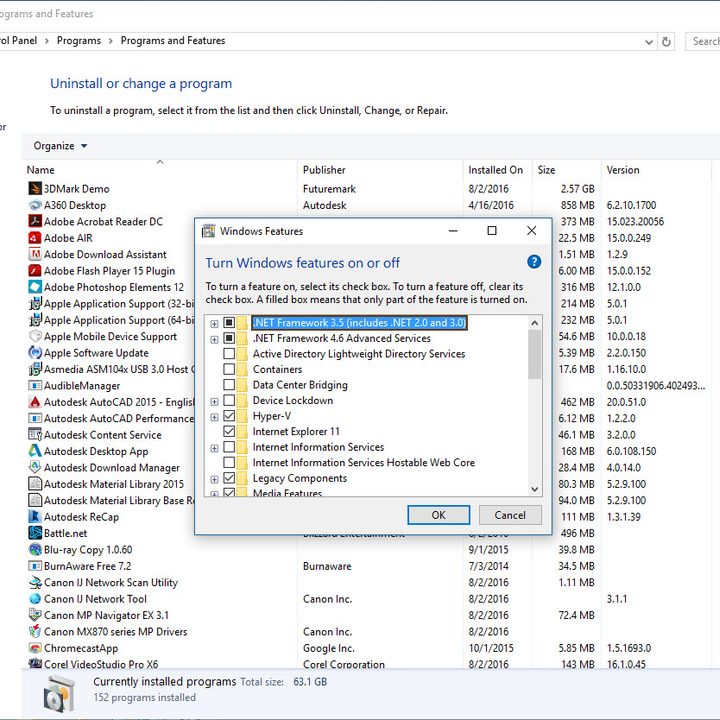The image size is (720, 720).
Task: Select the Adobe Acrobat Reader DC icon
Action: point(35,221)
